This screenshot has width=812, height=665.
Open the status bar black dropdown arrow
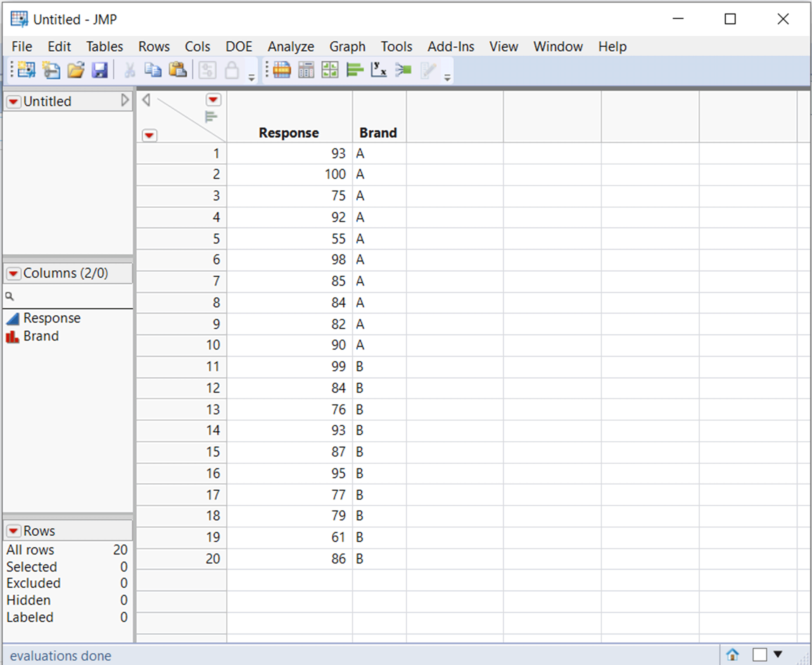click(778, 654)
